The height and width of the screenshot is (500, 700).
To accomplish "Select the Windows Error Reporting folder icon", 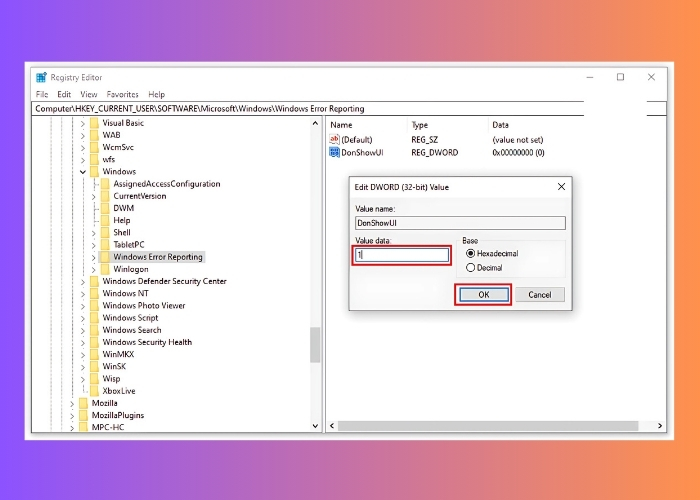I will click(106, 257).
